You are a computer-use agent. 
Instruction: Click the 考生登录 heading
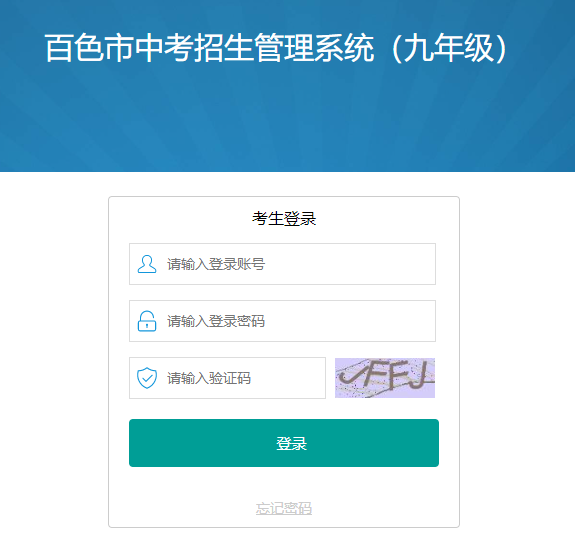coord(284,219)
